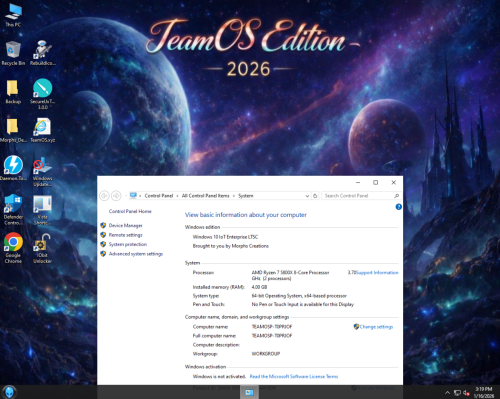Click the "View basic information about your computer" heading
The width and height of the screenshot is (500, 399).
coord(246,215)
